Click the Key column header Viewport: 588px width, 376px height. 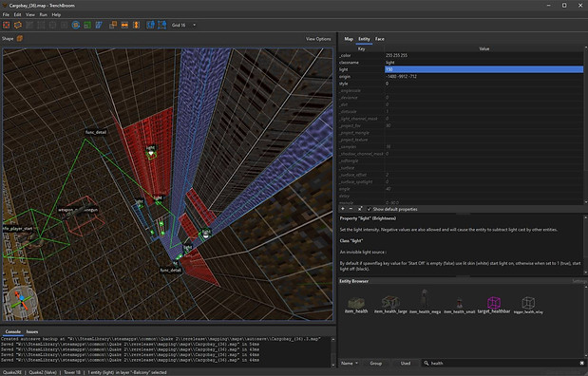(x=361, y=48)
